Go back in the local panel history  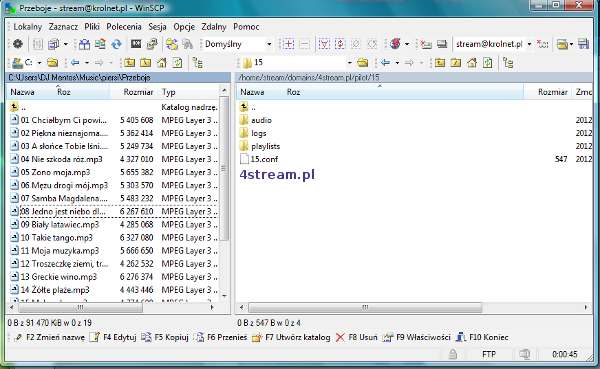(75, 62)
